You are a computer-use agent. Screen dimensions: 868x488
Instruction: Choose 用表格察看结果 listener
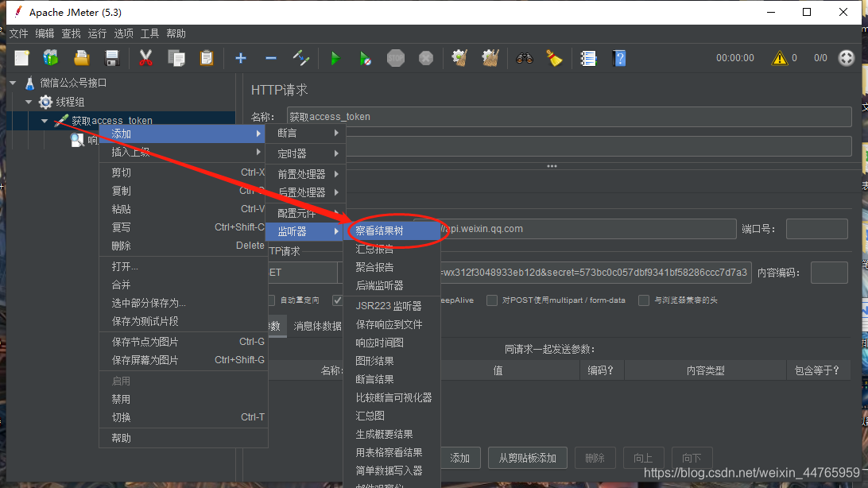(x=392, y=452)
